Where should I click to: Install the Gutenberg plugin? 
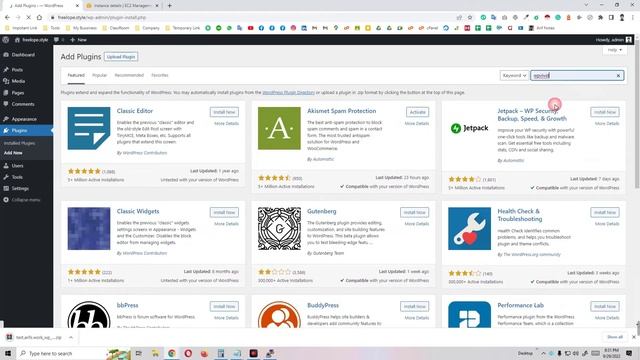pyautogui.click(x=414, y=212)
